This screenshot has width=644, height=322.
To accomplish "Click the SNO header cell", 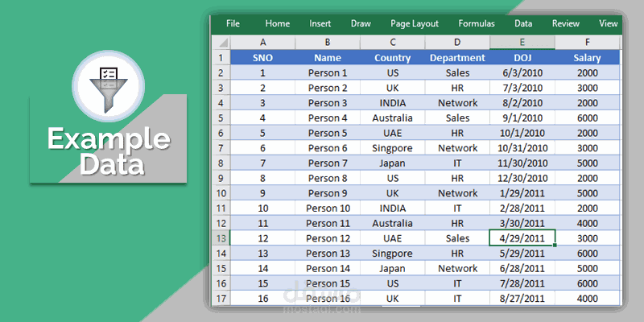I will point(263,58).
